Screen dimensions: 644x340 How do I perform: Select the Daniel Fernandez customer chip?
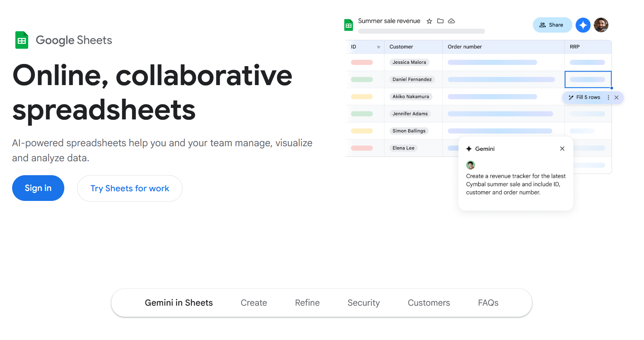point(412,79)
